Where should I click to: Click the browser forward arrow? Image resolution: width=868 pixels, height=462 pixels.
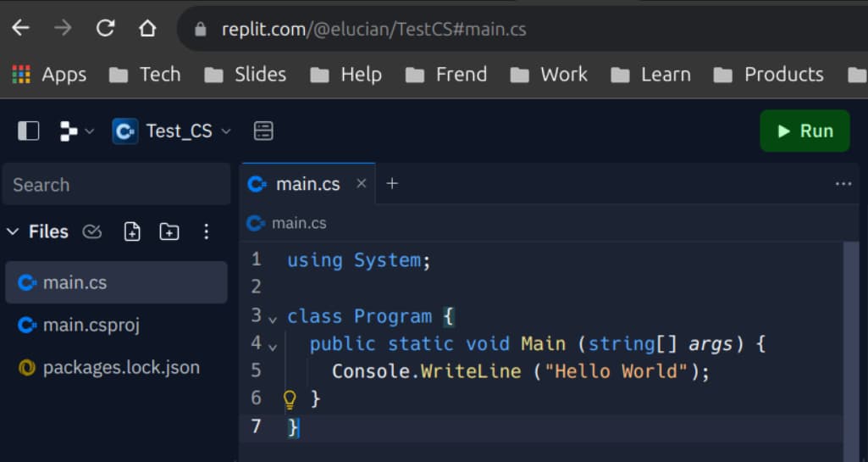tap(63, 28)
